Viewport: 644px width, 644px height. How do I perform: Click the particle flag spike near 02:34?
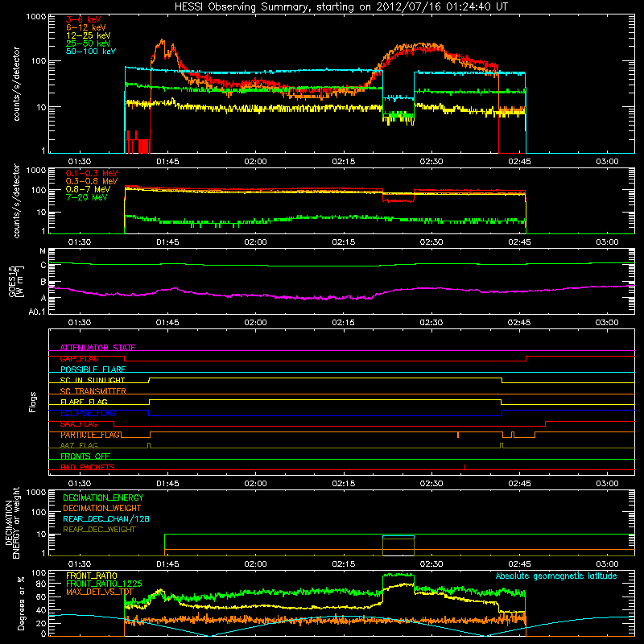(458, 435)
